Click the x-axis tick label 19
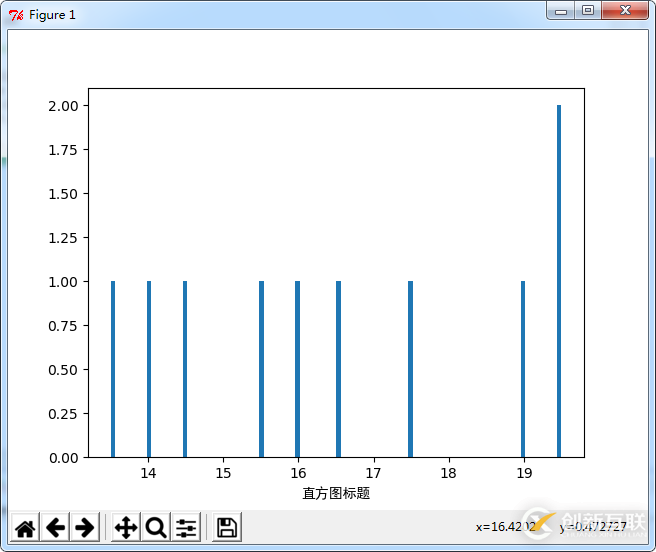656x552 pixels. [524, 473]
